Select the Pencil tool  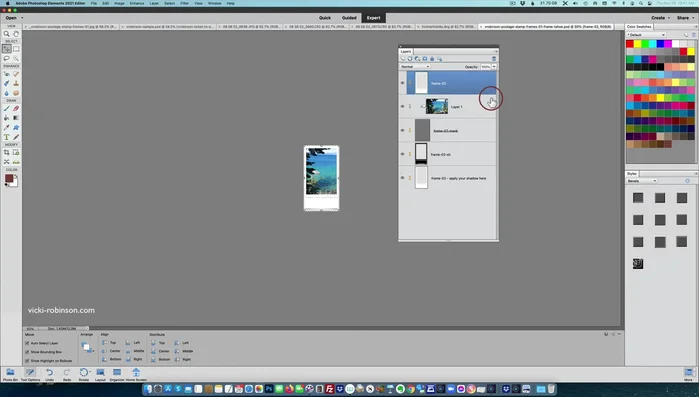coord(16,137)
